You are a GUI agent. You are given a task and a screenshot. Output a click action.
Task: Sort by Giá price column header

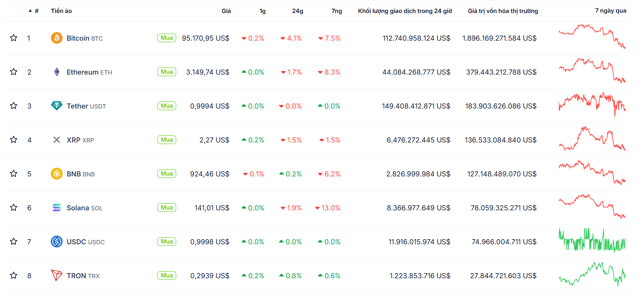tap(226, 11)
